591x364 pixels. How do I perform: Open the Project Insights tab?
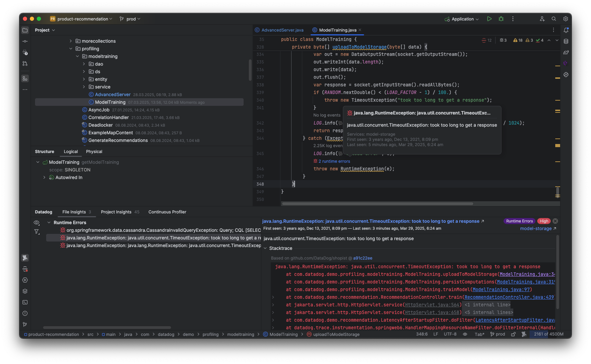pyautogui.click(x=120, y=212)
